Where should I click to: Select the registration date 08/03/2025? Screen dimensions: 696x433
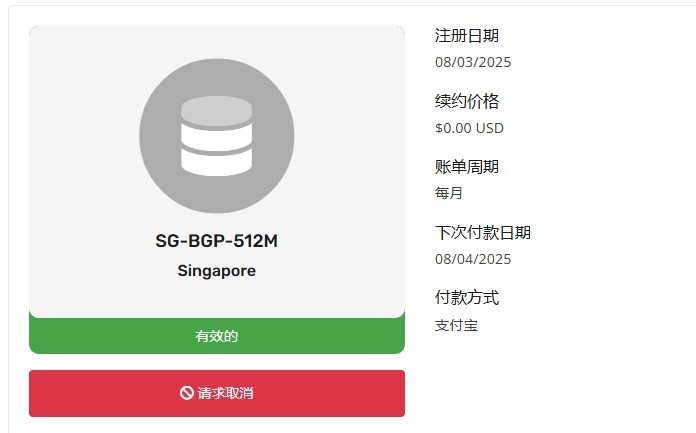473,62
